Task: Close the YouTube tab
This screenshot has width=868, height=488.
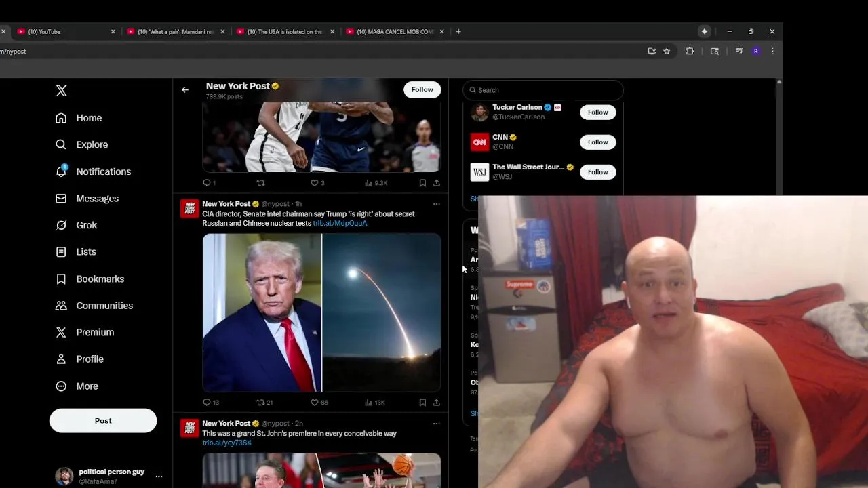Action: click(x=113, y=31)
